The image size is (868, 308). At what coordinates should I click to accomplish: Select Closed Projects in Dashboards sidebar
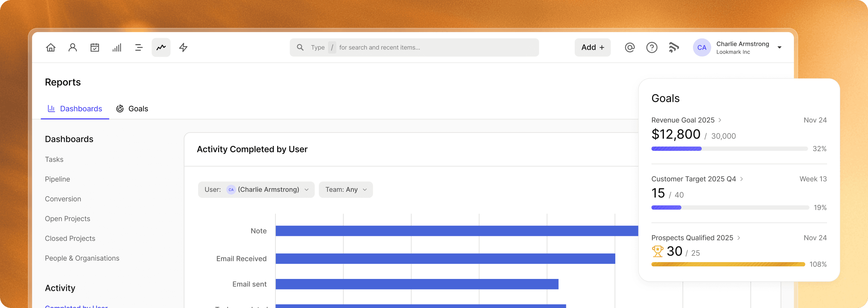(x=70, y=238)
